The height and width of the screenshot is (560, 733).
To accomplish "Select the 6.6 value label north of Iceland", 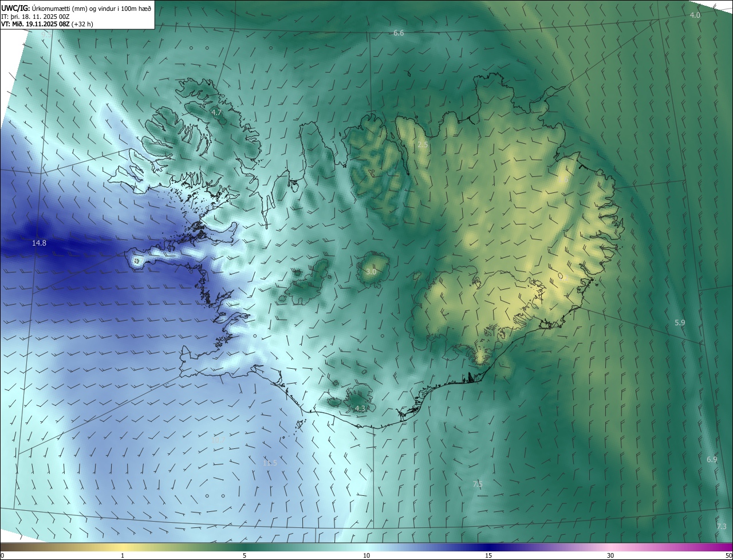I will 399,33.
